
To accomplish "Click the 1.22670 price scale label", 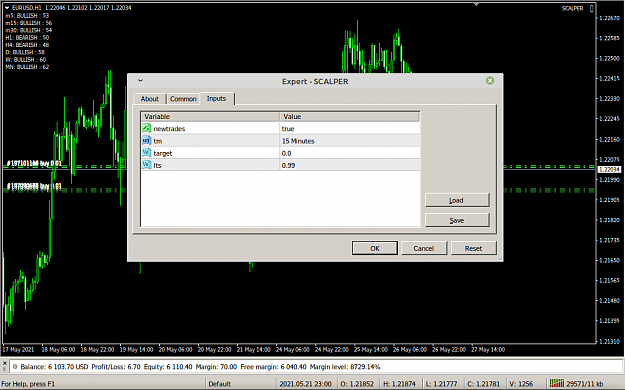I will pos(609,18).
